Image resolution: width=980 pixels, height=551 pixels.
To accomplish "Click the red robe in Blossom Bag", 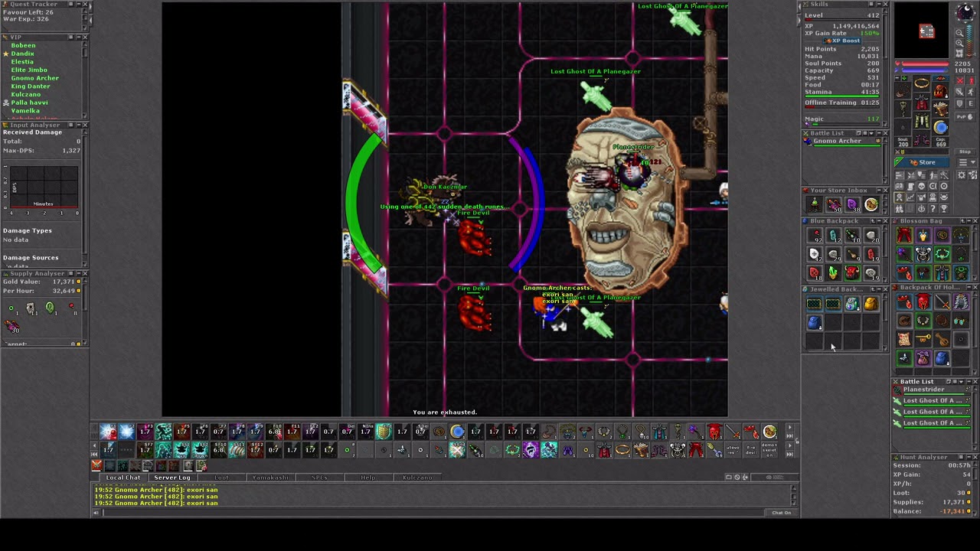I will coord(904,236).
